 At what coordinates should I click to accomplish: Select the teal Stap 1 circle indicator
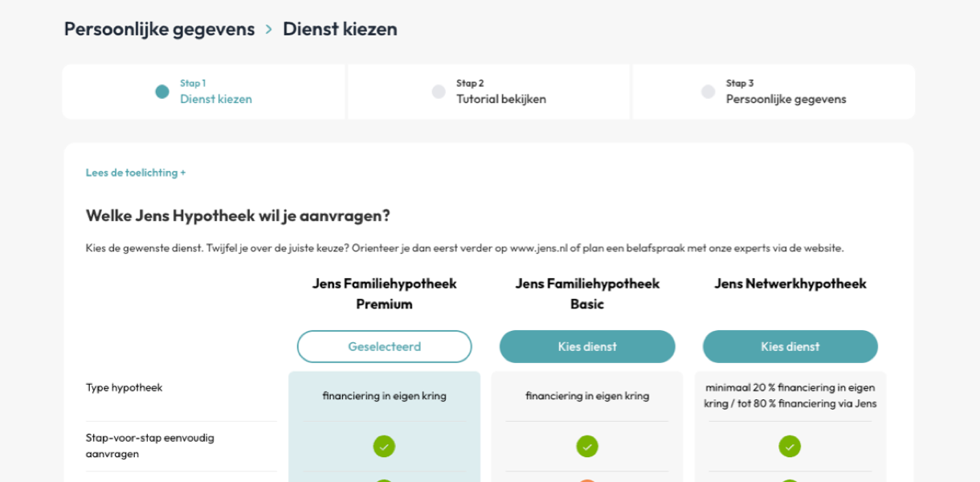pyautogui.click(x=163, y=91)
